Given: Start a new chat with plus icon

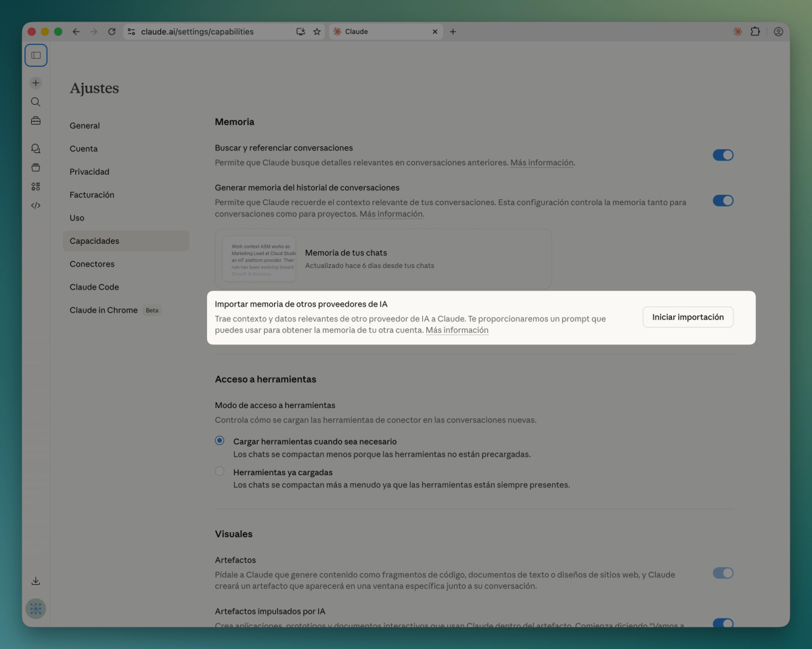Looking at the screenshot, I should coord(36,83).
